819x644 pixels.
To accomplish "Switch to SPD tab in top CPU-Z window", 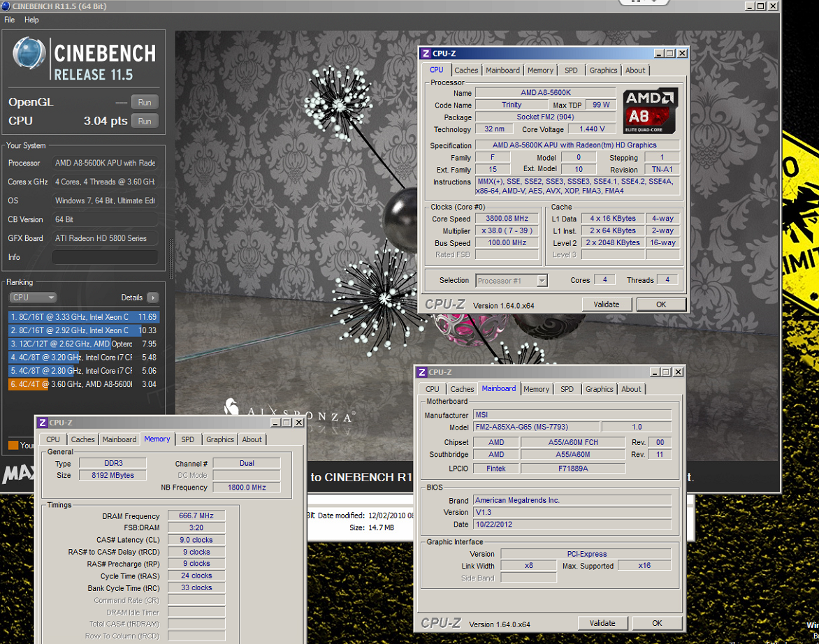I will tap(571, 71).
